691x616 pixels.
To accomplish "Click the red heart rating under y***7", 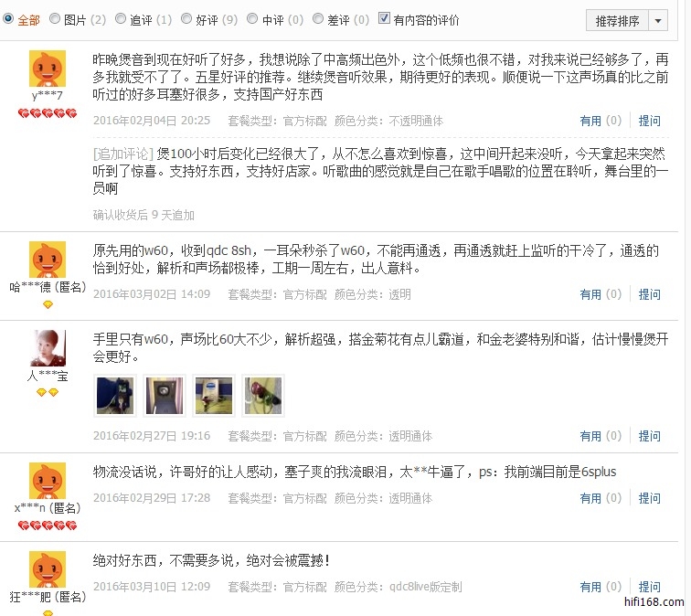I will 48,113.
